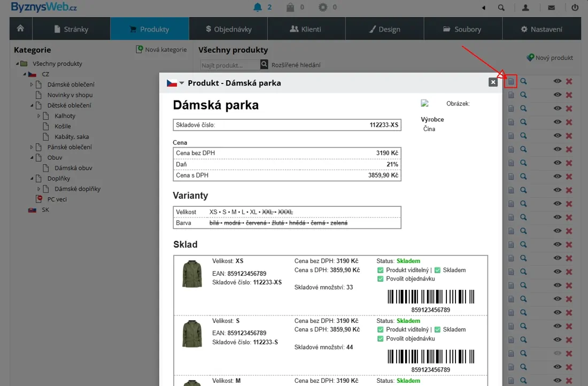The width and height of the screenshot is (588, 386).
Task: Close the Produkt - Dámská parka dialog
Action: 493,82
